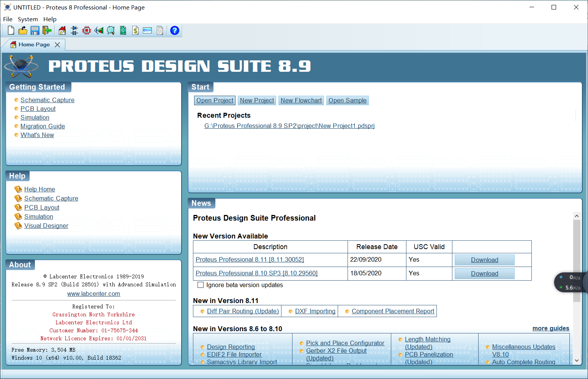Open the System menu

click(x=28, y=19)
